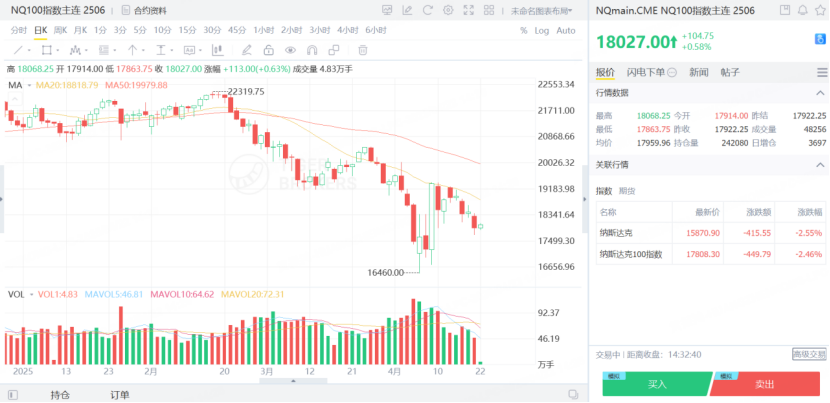
Task: Click the MA20:18818.79 indicator label
Action: click(67, 85)
